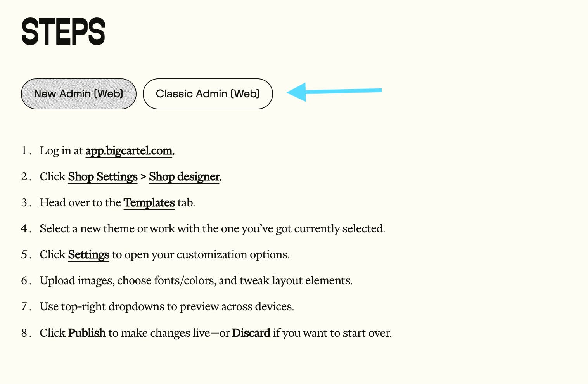
Task: Click the 'Upload images, choose fonts/colors' step
Action: click(x=196, y=281)
